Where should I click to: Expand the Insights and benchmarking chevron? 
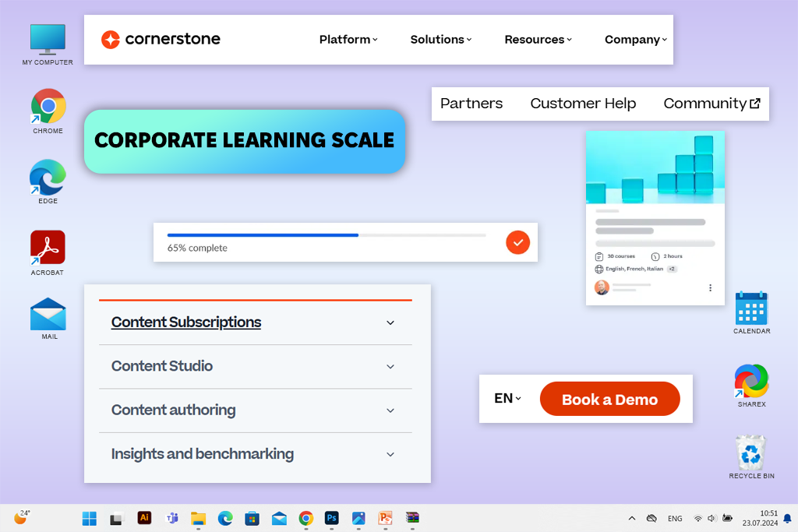click(390, 454)
